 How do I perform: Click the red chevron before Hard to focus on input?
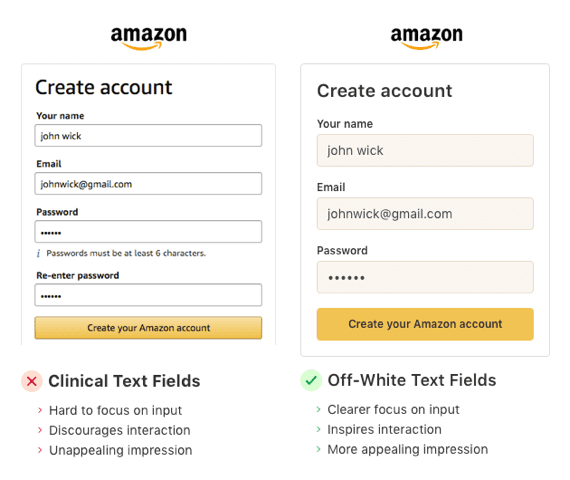pyautogui.click(x=40, y=410)
